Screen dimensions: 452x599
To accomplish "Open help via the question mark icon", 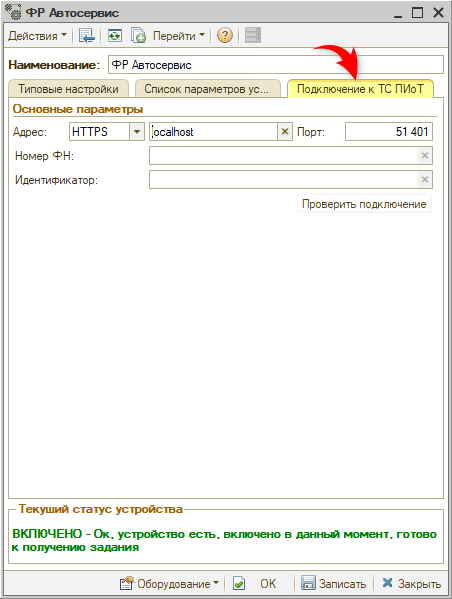I will (225, 36).
